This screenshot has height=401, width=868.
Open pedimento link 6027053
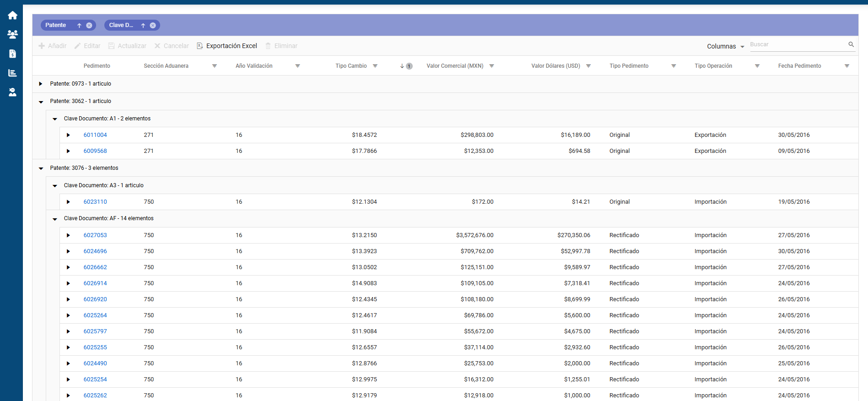tap(95, 235)
